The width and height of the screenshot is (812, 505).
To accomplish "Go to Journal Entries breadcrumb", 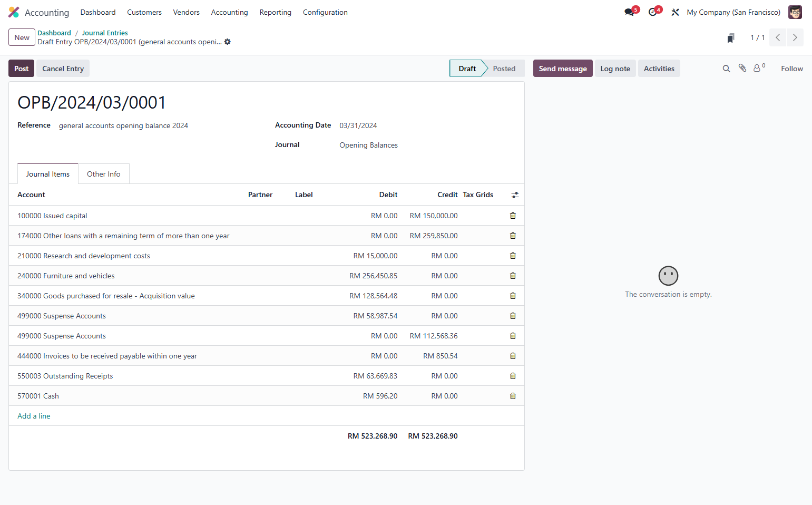I will 105,33.
